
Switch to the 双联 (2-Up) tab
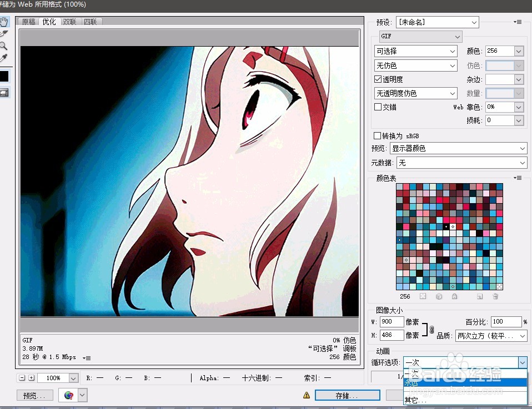(70, 22)
